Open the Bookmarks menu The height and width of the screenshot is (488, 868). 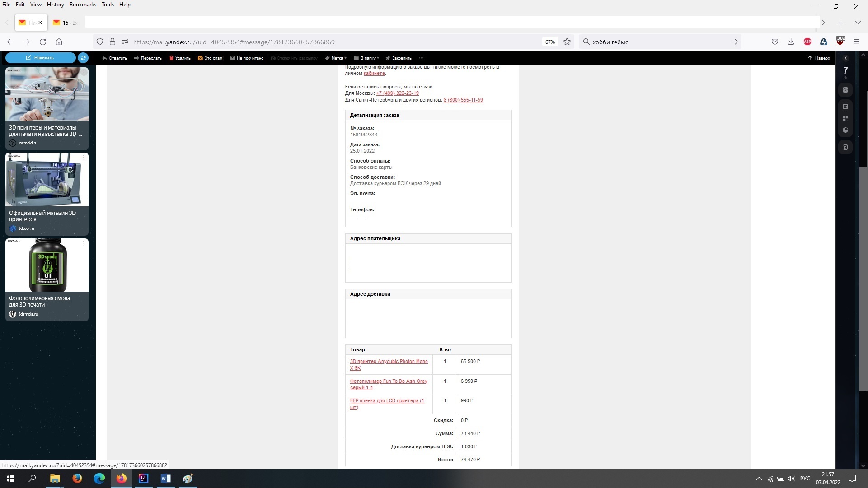coord(83,5)
